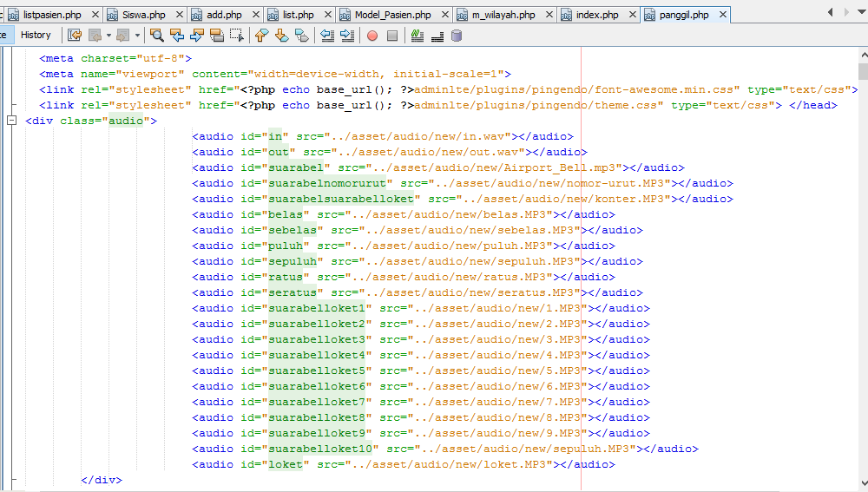Screen dimensions: 868x492
Task: Click the vertical scrollbar thumb
Action: point(863,72)
